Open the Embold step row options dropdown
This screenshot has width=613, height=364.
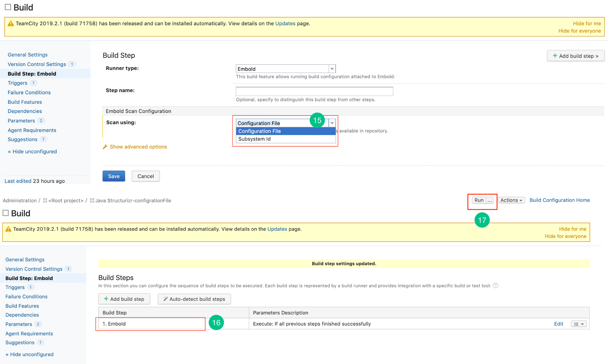579,324
